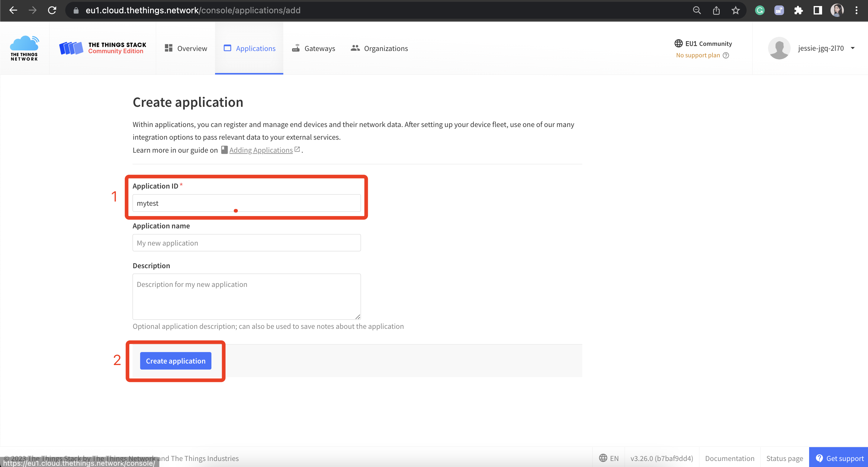The image size is (868, 467).
Task: Click the Application name input field
Action: point(246,243)
